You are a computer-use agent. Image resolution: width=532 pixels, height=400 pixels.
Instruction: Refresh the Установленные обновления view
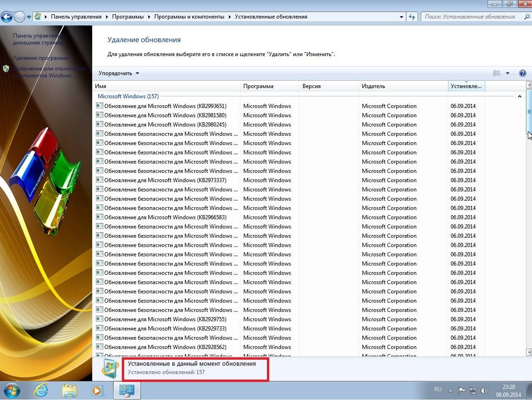[x=412, y=17]
